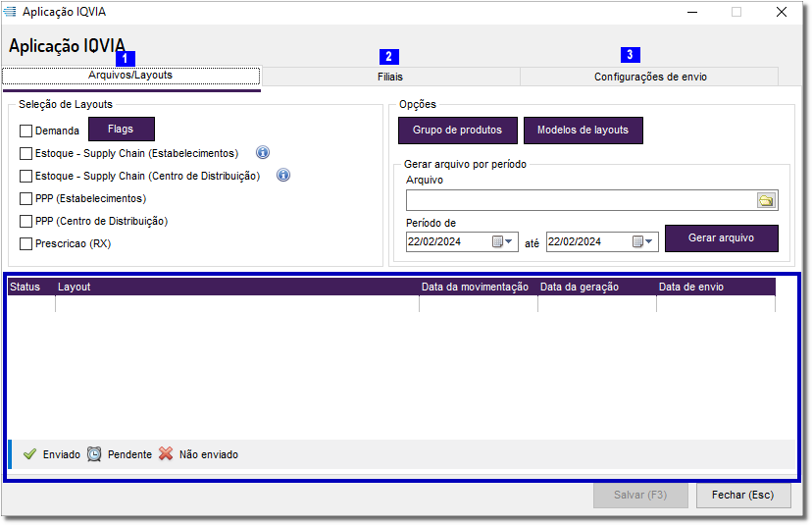This screenshot has height=525, width=812.
Task: Click info icon beside Estoque Centro de Distribuição
Action: pyautogui.click(x=283, y=176)
